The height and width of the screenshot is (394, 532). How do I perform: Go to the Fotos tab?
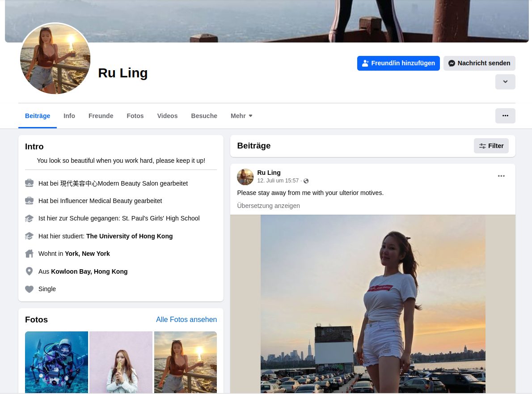point(135,116)
